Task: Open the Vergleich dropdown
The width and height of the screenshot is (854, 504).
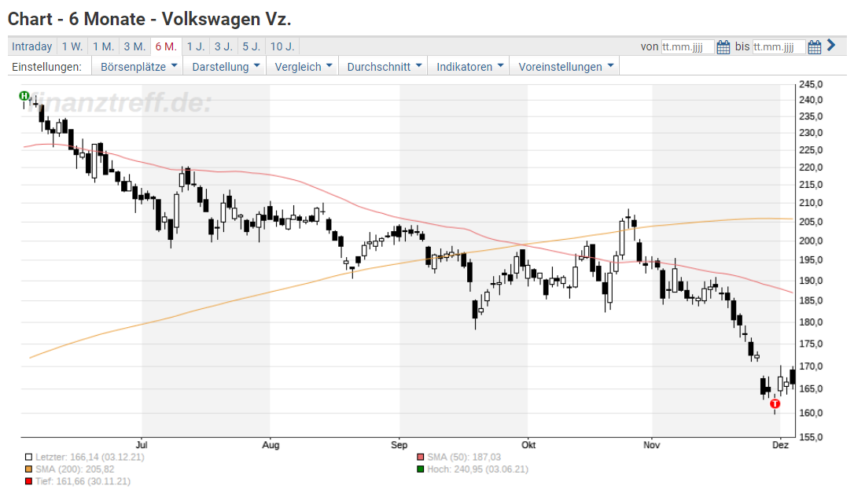Action: 303,67
